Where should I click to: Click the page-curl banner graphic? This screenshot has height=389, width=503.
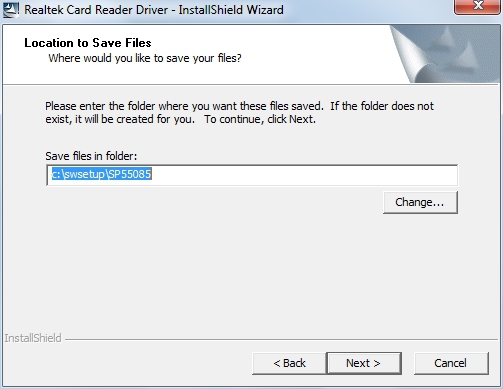pyautogui.click(x=445, y=54)
